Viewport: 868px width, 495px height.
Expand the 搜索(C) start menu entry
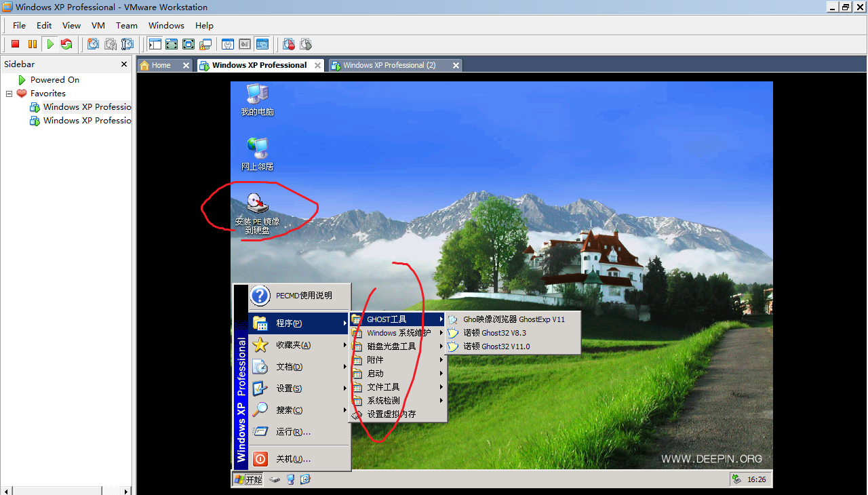pyautogui.click(x=299, y=410)
